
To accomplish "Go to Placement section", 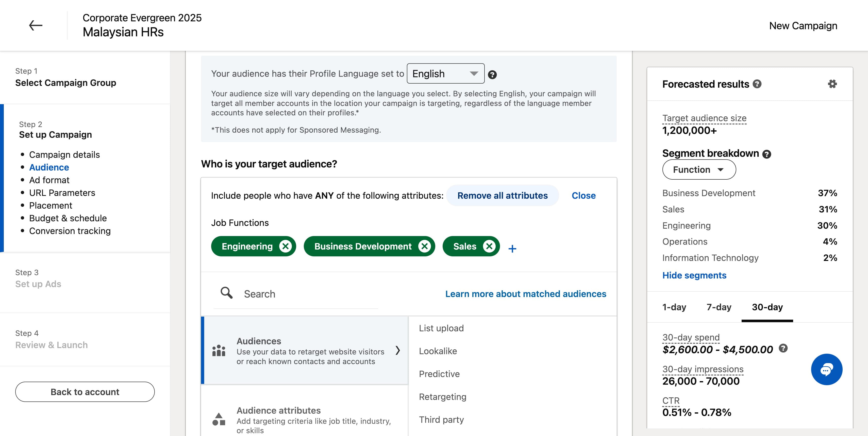I will click(x=51, y=206).
